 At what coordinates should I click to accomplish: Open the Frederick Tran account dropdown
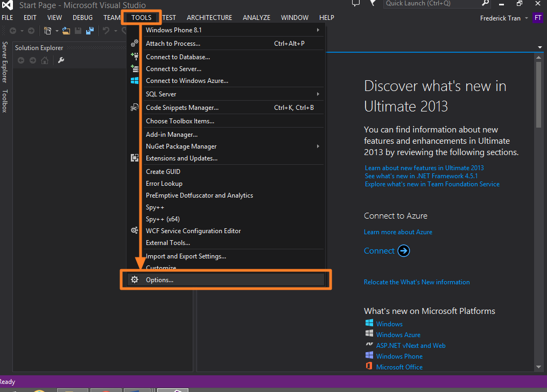(527, 18)
